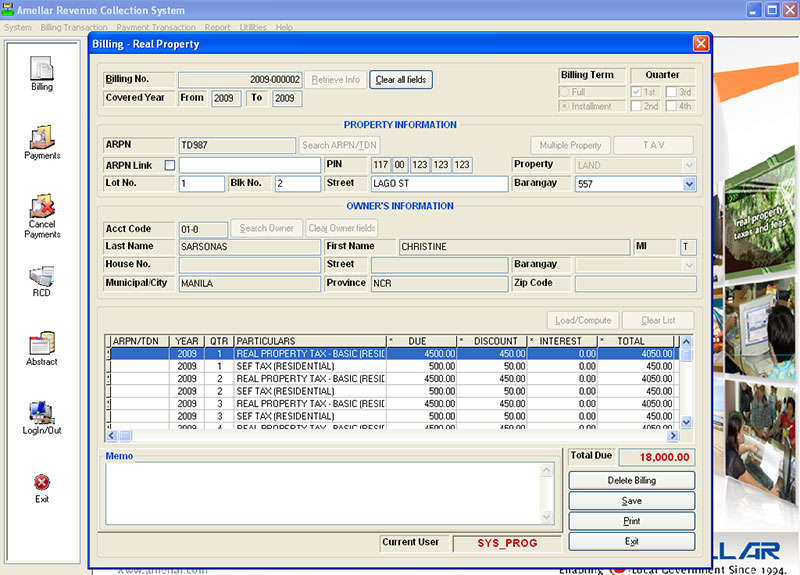Toggle the 1st quarter checkbox
800x575 pixels.
coord(636,92)
